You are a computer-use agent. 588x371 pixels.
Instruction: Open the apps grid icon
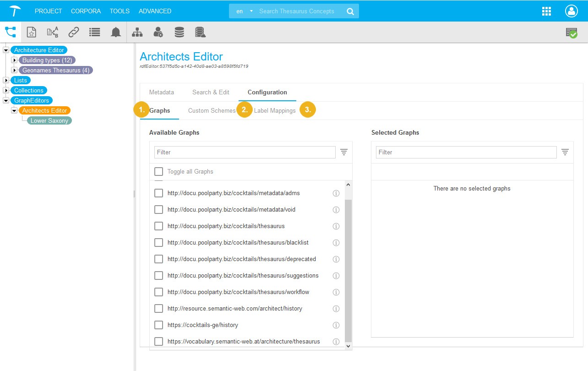click(x=546, y=11)
